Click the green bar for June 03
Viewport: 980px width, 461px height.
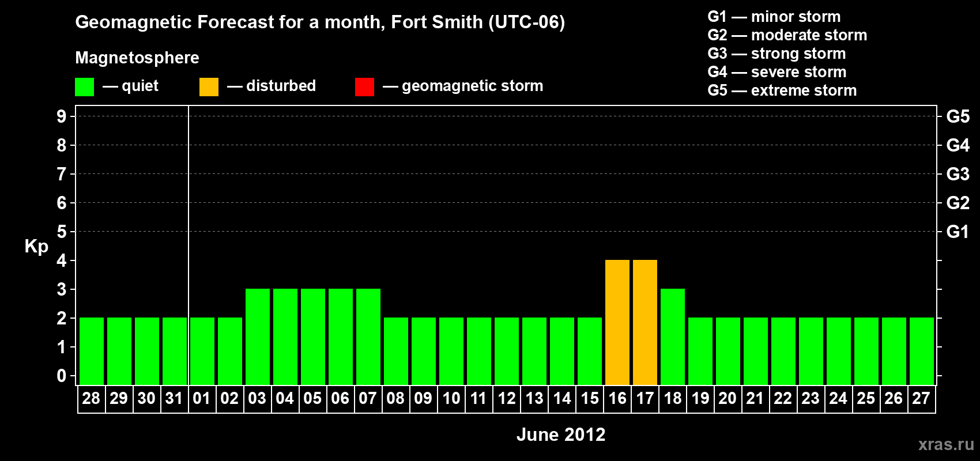click(x=258, y=337)
